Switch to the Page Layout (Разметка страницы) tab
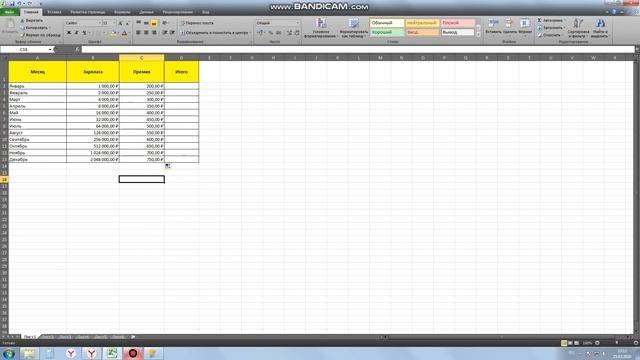The image size is (640, 360). [88, 12]
